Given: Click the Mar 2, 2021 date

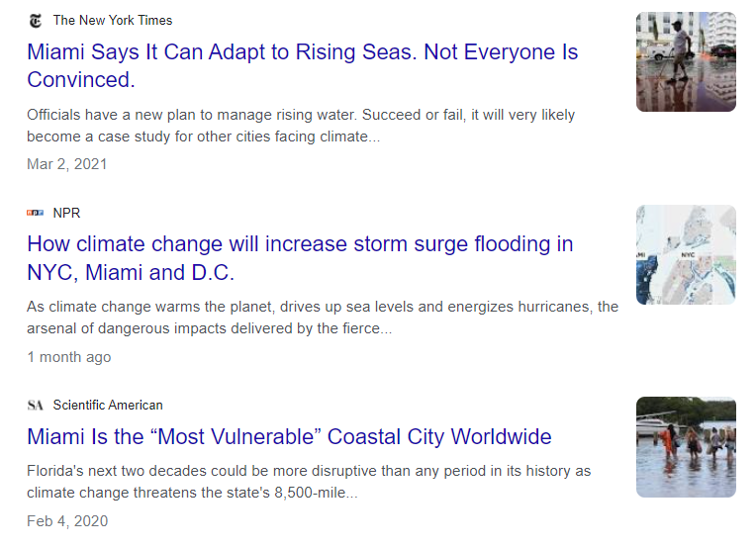Looking at the screenshot, I should tap(67, 164).
